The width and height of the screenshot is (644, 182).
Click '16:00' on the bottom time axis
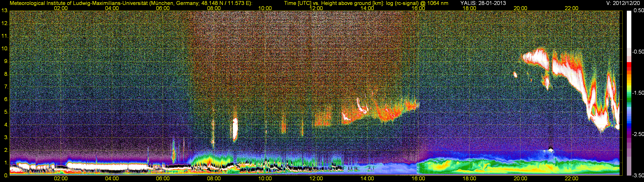(x=418, y=179)
